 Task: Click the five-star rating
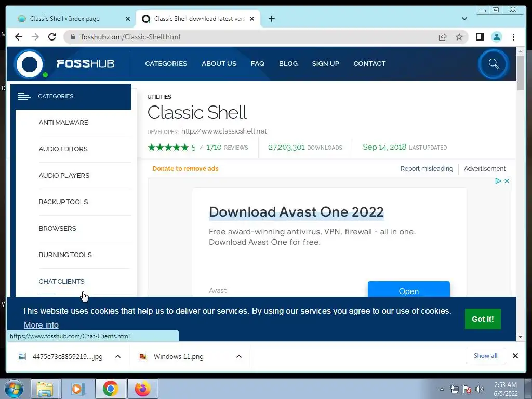168,147
